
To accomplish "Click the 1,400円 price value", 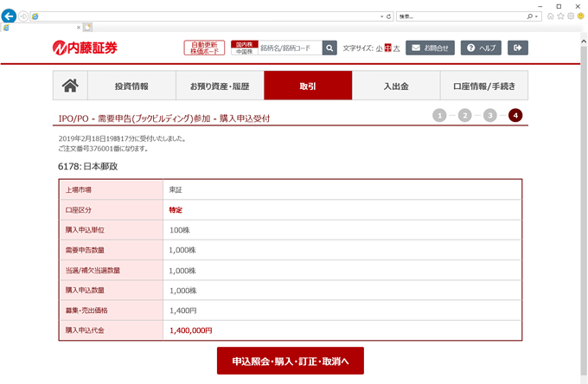I will pos(183,310).
